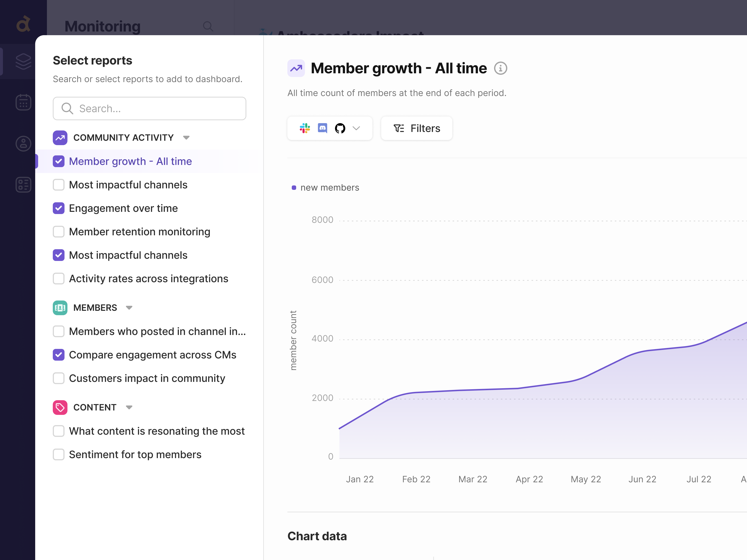This screenshot has height=560, width=747.
Task: Click the GitHub integration icon
Action: click(340, 128)
